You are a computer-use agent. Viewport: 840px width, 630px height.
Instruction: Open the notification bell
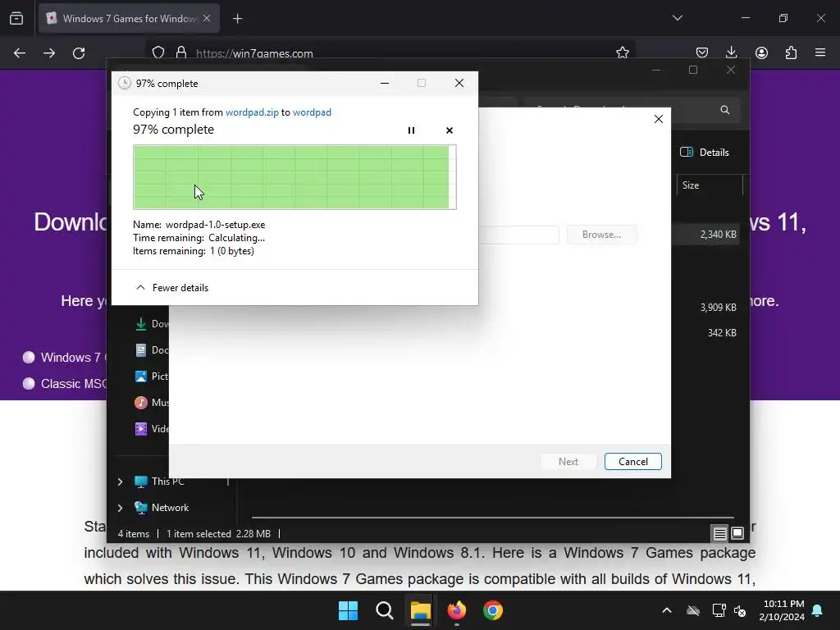(818, 610)
